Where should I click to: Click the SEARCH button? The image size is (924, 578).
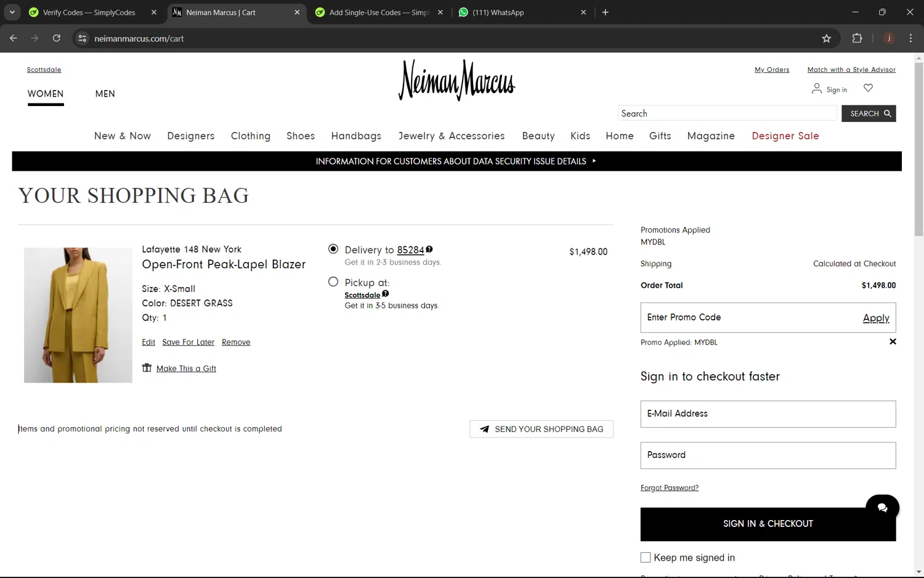click(x=869, y=113)
